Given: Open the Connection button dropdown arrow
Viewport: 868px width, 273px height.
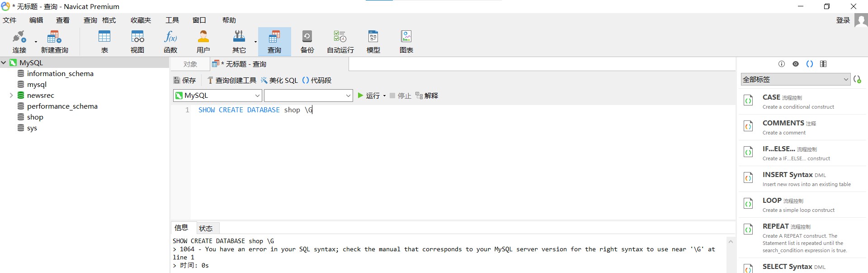Looking at the screenshot, I should tap(36, 42).
